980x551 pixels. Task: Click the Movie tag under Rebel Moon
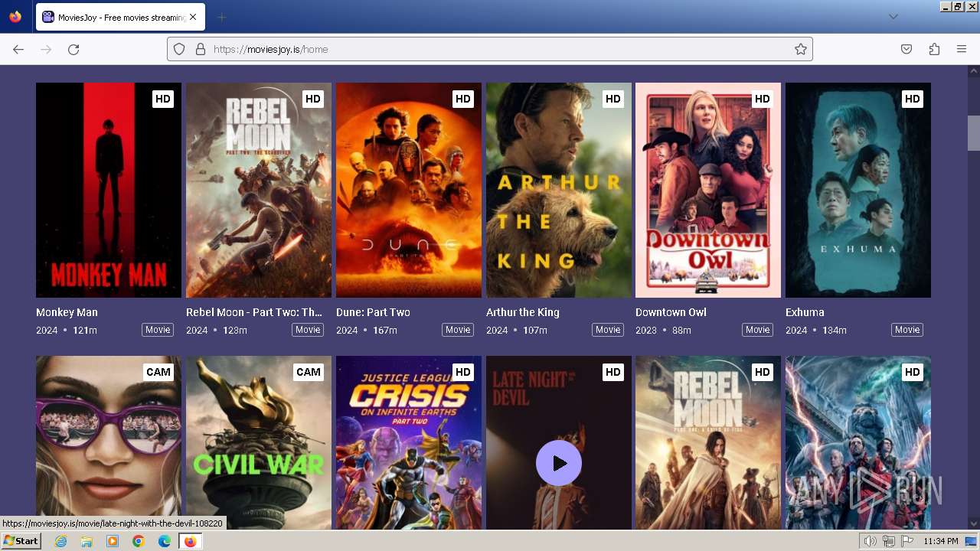[308, 330]
